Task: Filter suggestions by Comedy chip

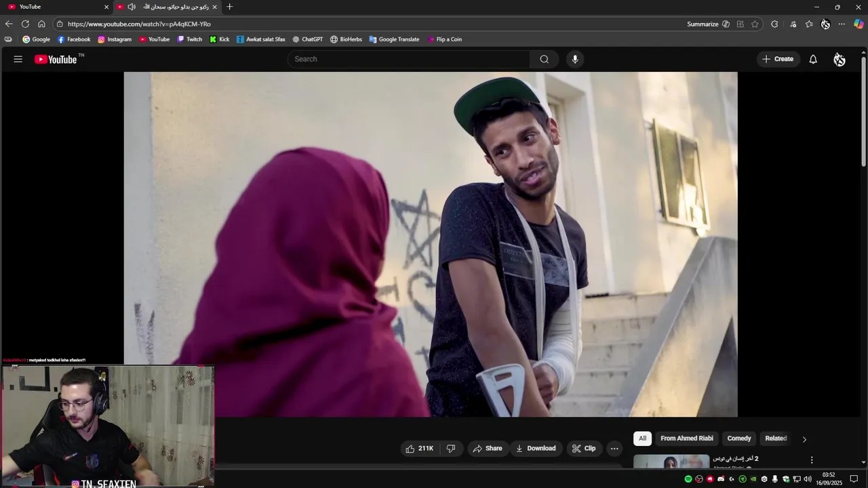Action: [739, 439]
